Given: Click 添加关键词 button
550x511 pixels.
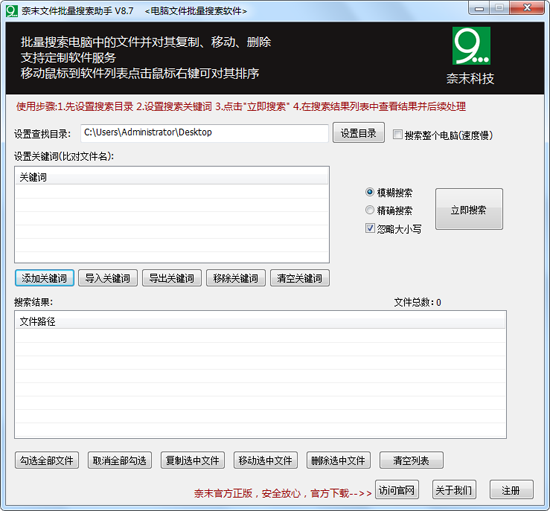Looking at the screenshot, I should (x=44, y=278).
